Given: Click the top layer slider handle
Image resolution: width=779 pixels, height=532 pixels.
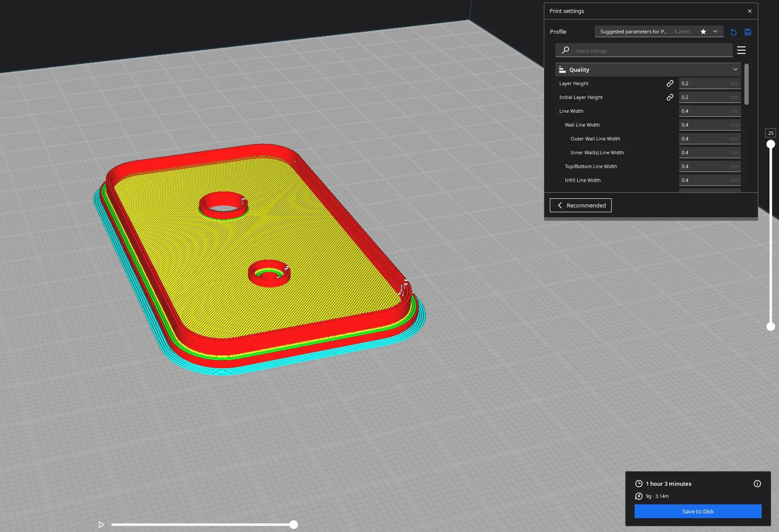Looking at the screenshot, I should [x=770, y=144].
